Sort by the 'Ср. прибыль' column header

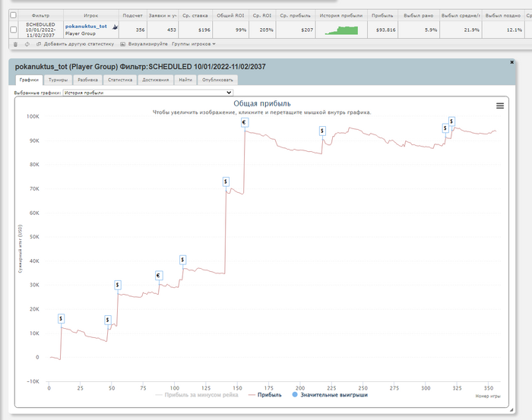point(295,16)
